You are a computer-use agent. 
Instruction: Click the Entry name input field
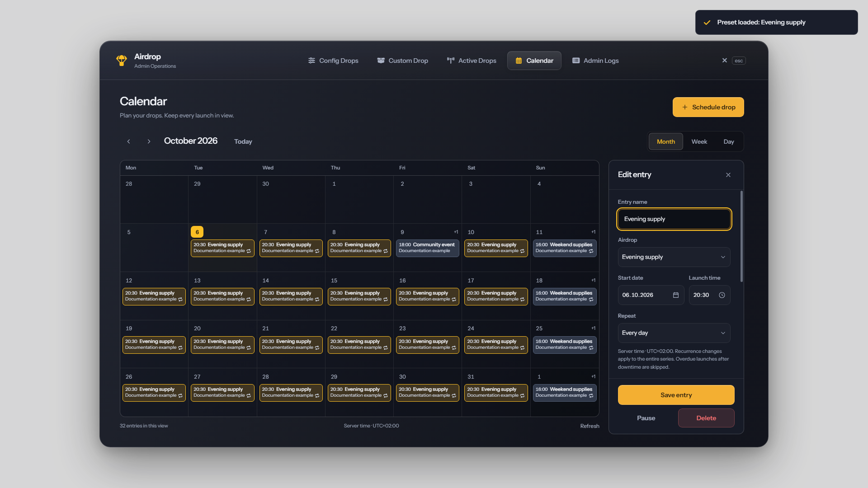point(674,219)
